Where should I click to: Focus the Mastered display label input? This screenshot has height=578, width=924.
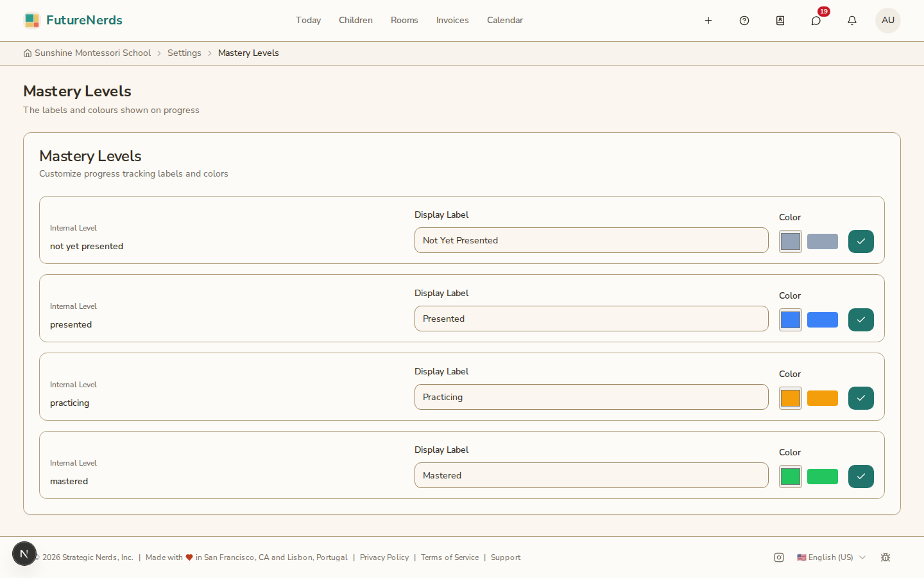592,475
